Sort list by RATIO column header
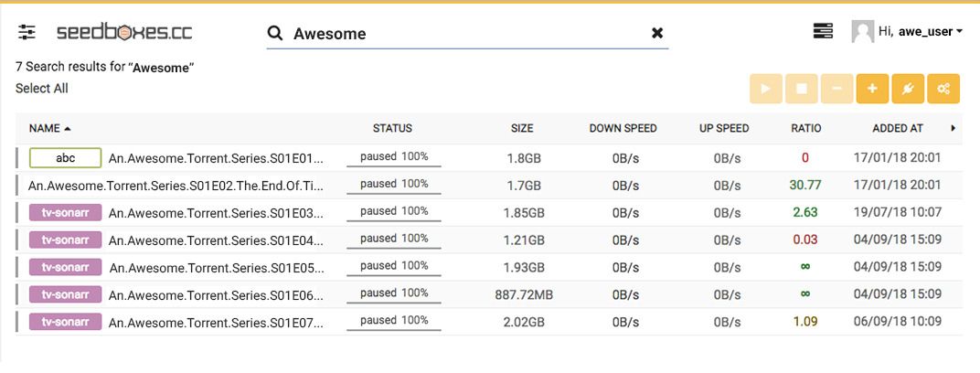 pos(806,128)
